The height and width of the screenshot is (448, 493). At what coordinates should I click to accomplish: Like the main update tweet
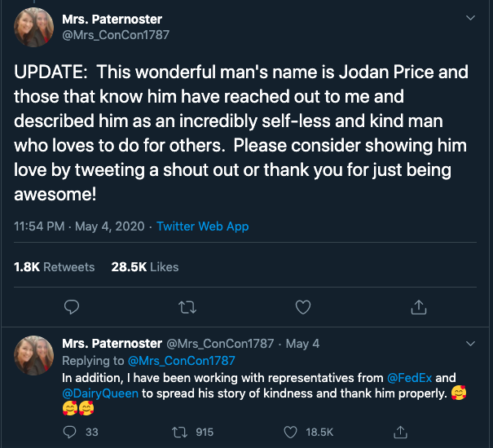(303, 306)
